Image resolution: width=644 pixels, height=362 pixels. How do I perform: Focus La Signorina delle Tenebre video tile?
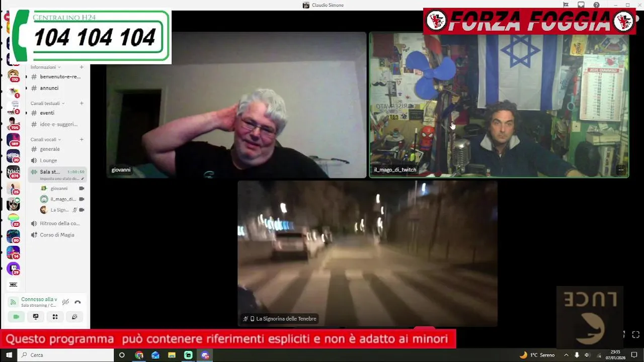tap(368, 253)
